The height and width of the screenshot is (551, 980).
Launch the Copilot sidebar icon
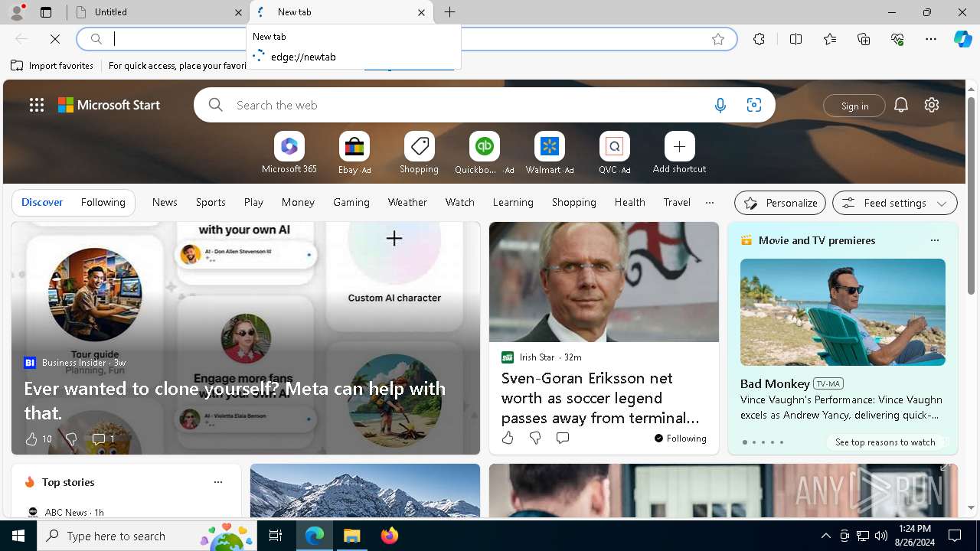click(962, 39)
